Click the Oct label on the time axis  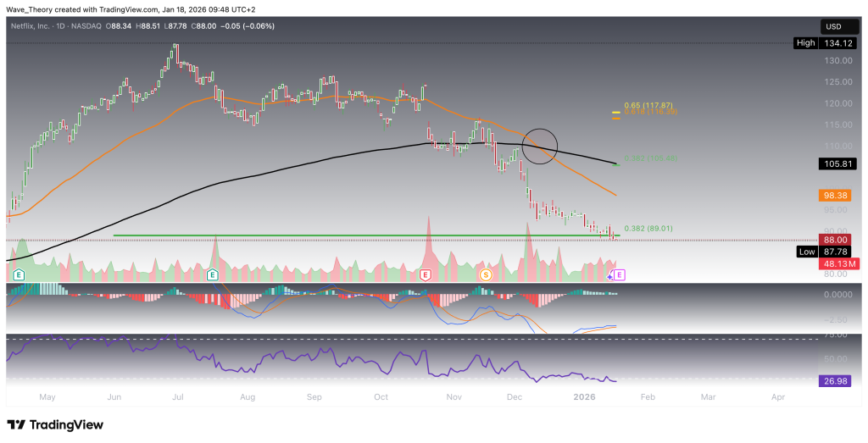(x=381, y=397)
